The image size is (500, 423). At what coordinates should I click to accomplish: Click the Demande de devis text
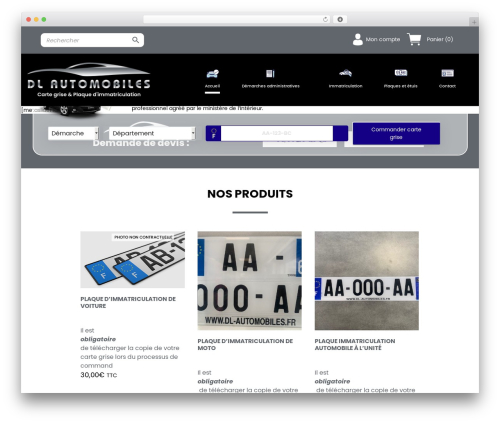pyautogui.click(x=141, y=143)
